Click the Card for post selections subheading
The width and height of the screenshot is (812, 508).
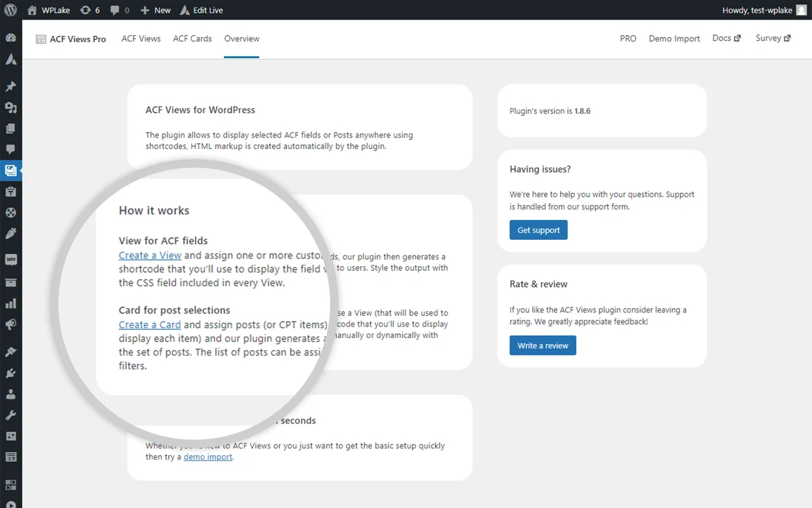pyautogui.click(x=175, y=310)
